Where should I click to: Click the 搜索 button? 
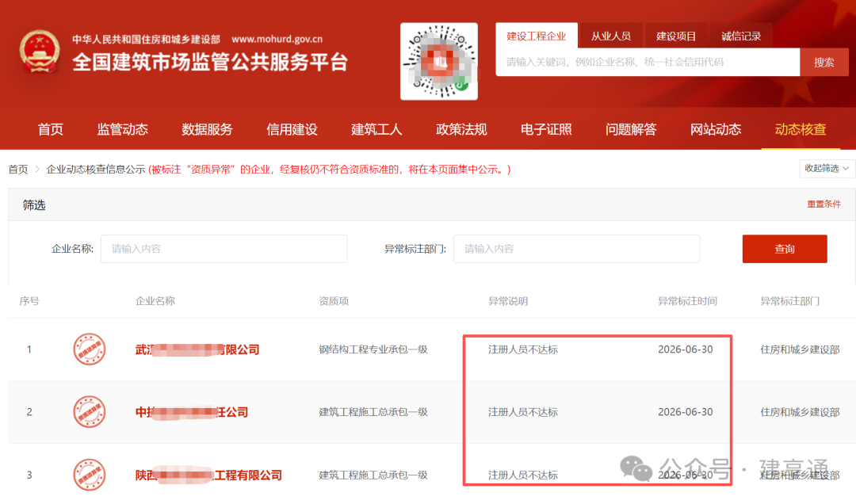[x=824, y=63]
